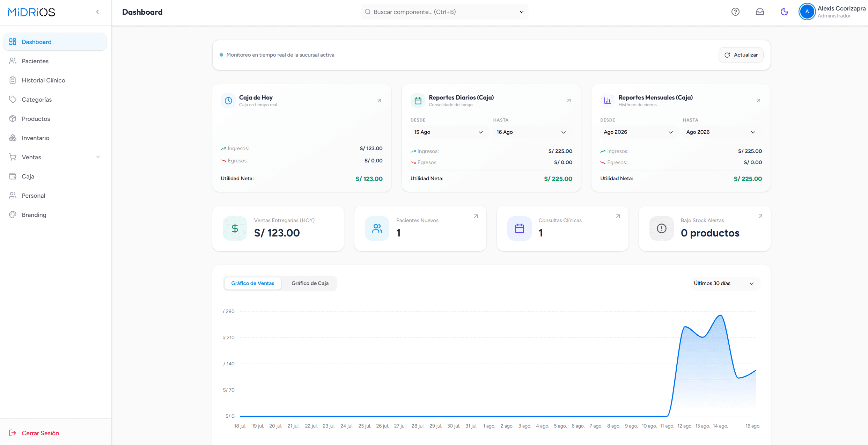Go to Dashboard in the sidebar
The image size is (868, 445).
[55, 42]
